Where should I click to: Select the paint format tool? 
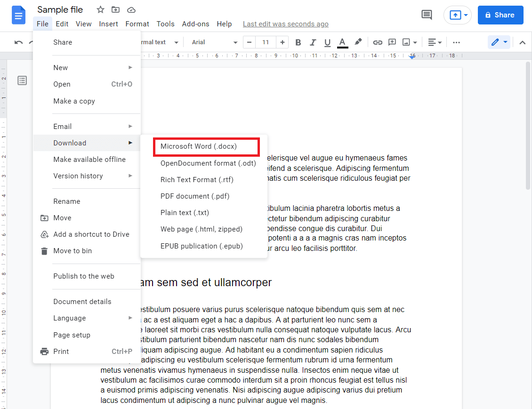(358, 42)
